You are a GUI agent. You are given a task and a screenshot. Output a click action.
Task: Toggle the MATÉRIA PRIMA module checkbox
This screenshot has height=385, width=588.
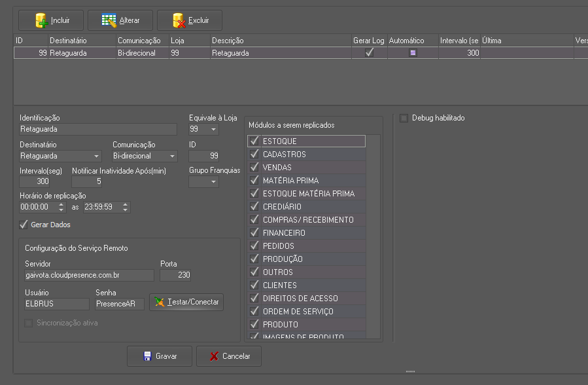[x=254, y=181]
